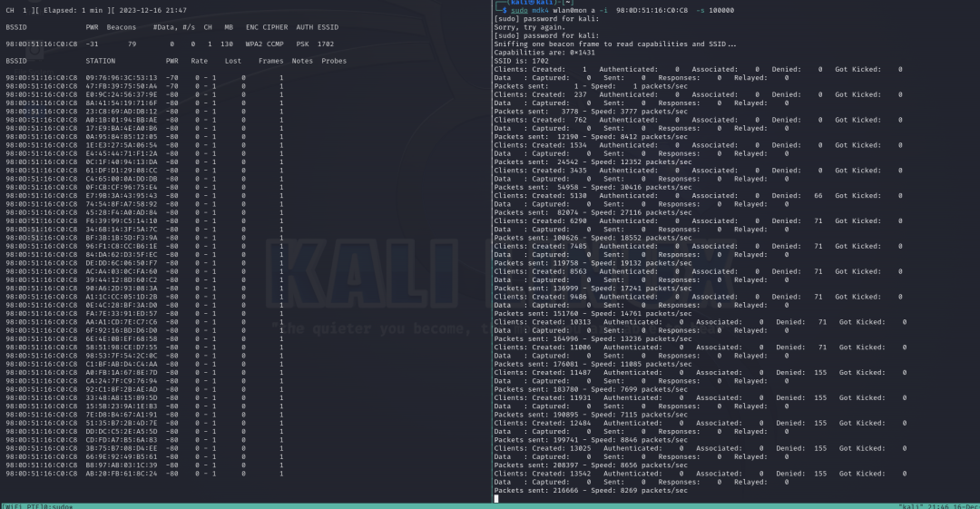This screenshot has height=509, width=980.
Task: Select station MAC 'E0:9C:24:56:37:9E'
Action: (122, 95)
